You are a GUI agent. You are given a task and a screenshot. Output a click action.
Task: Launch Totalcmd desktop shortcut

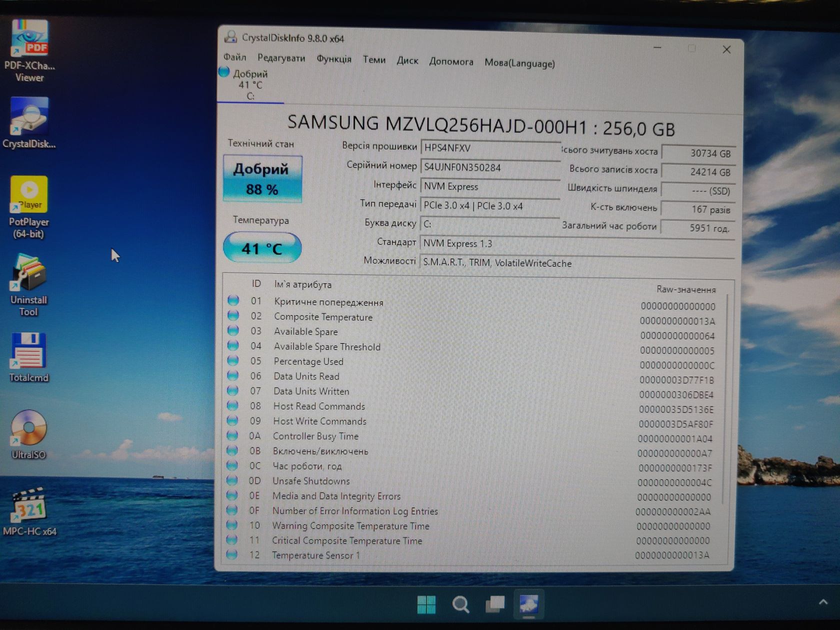29,357
